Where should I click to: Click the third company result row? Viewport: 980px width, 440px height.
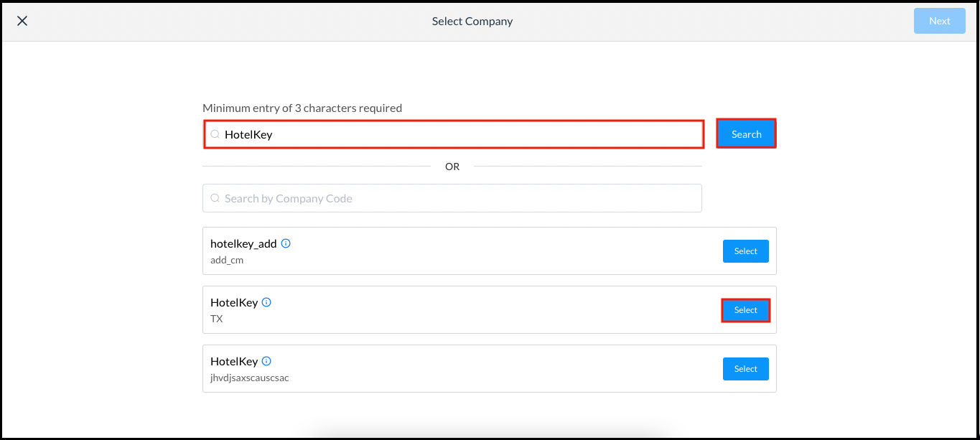489,368
